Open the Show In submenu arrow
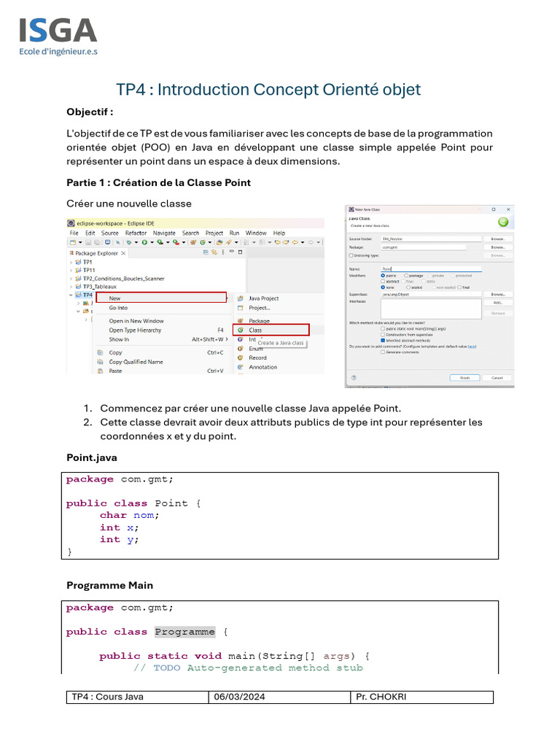 [x=227, y=339]
